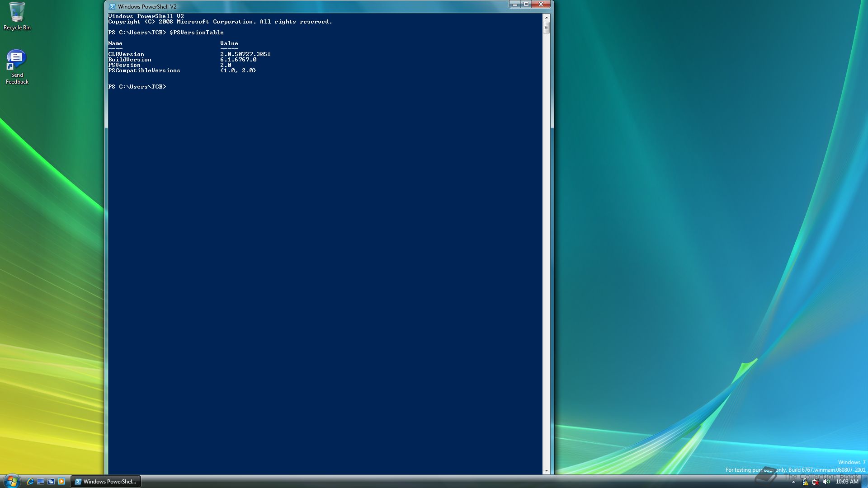Image resolution: width=868 pixels, height=488 pixels.
Task: Launch Internet Explorer from Quick Launch
Action: 30,482
